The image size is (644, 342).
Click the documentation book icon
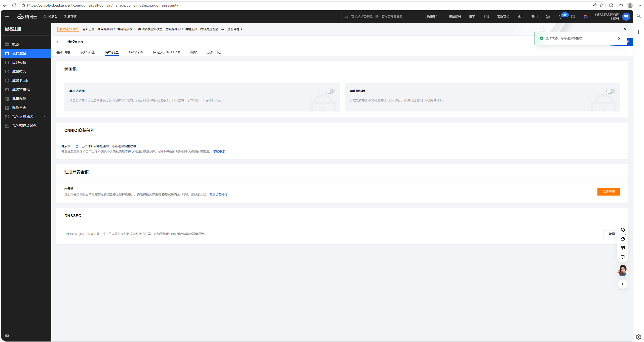[623, 248]
